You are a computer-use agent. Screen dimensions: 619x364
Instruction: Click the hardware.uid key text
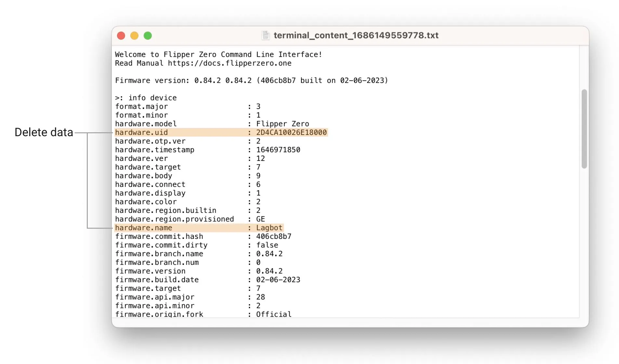pos(141,132)
